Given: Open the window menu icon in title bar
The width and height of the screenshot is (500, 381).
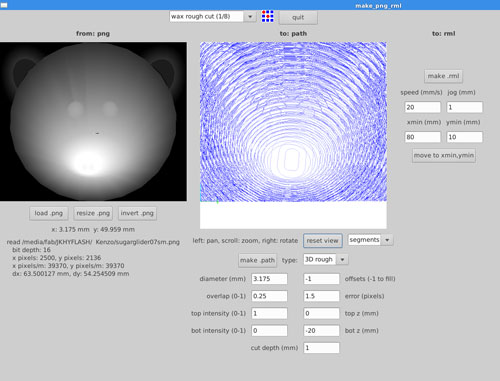Looking at the screenshot, I should pos(4,5).
